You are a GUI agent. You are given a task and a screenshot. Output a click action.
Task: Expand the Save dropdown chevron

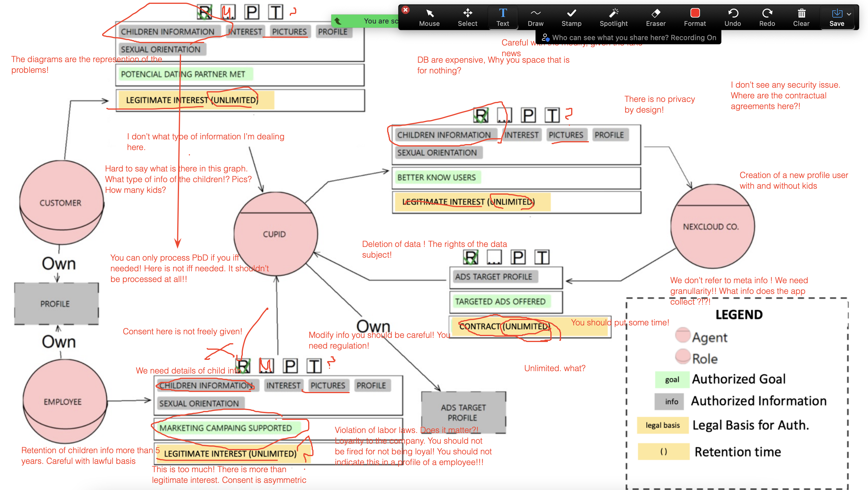tap(850, 15)
